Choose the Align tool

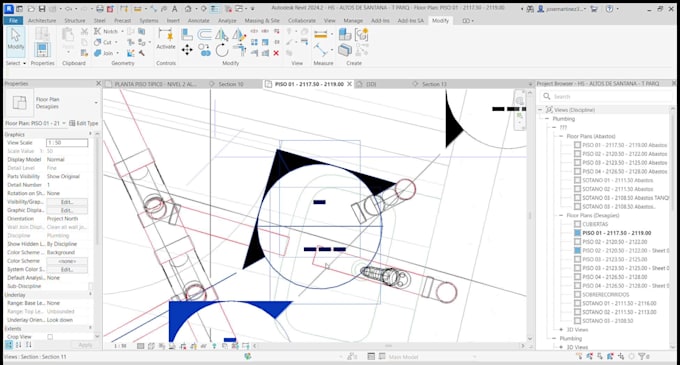click(187, 34)
